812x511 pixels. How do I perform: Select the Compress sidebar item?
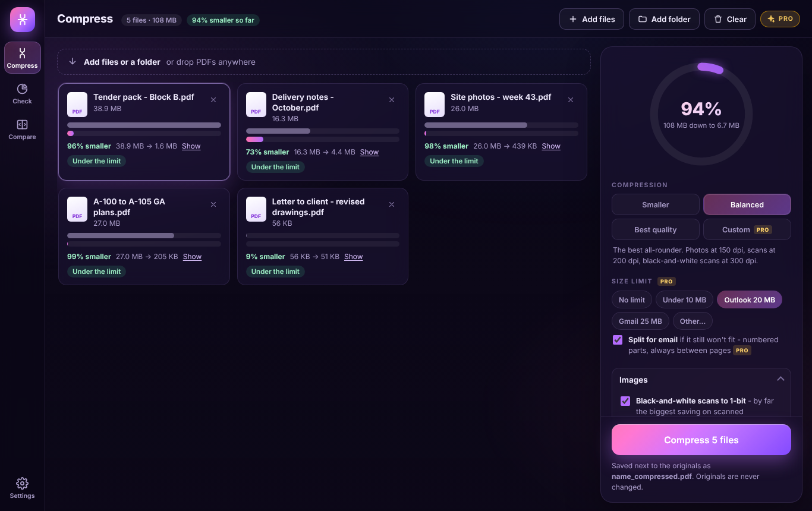(23, 58)
